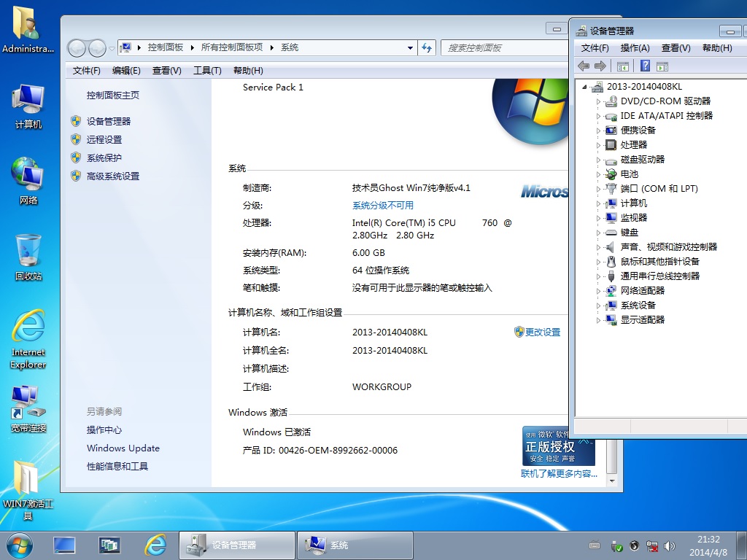
Task: Click 所有控制面板项 breadcrumb segment
Action: click(232, 47)
